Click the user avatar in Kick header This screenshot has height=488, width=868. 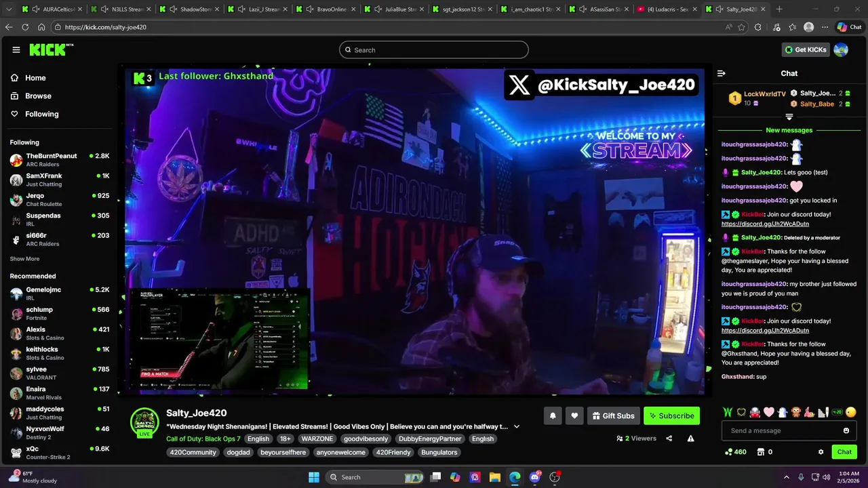(841, 49)
